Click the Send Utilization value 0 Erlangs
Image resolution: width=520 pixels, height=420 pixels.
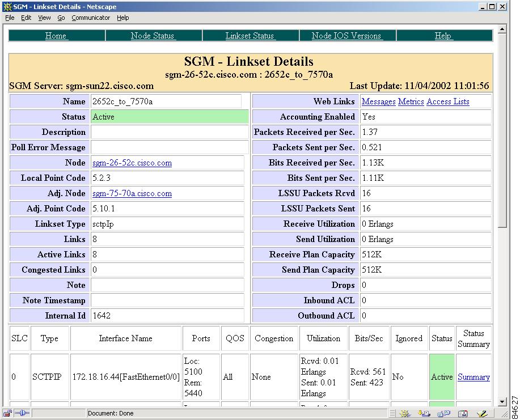coord(378,239)
